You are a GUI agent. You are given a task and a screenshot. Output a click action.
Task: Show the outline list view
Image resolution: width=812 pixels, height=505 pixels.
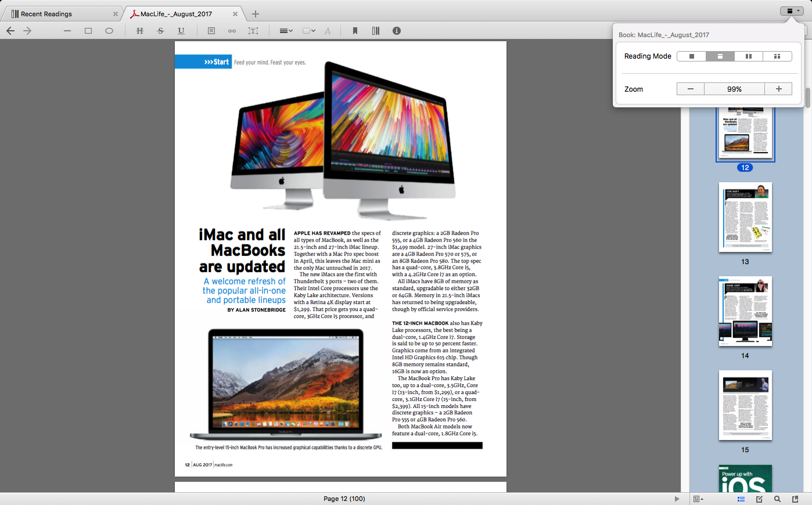tap(741, 499)
